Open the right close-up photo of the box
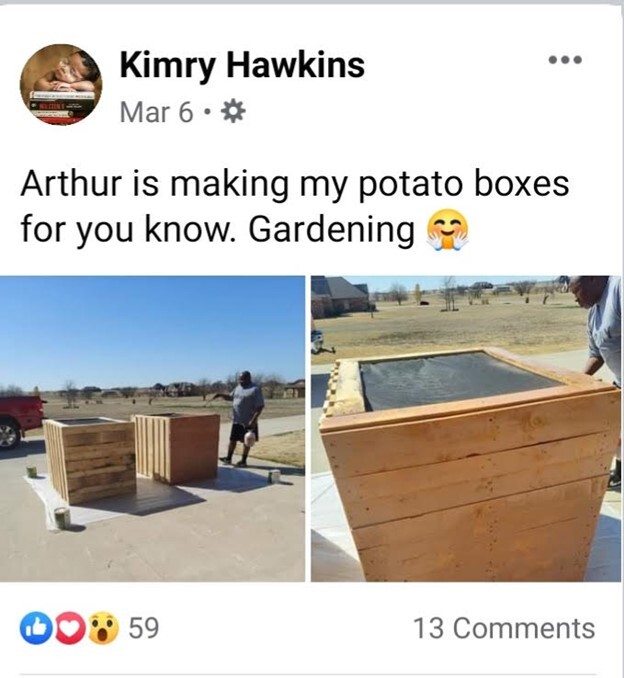This screenshot has width=624, height=678. (x=466, y=429)
